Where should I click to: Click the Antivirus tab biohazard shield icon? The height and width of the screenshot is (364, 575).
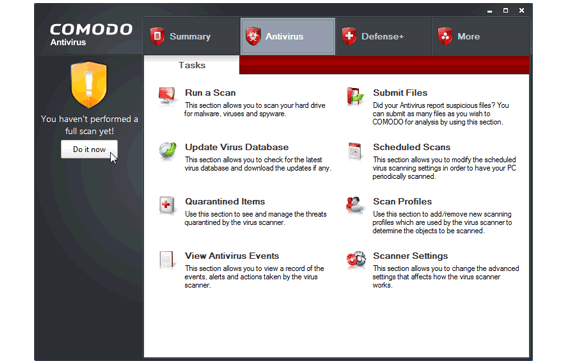click(x=253, y=36)
